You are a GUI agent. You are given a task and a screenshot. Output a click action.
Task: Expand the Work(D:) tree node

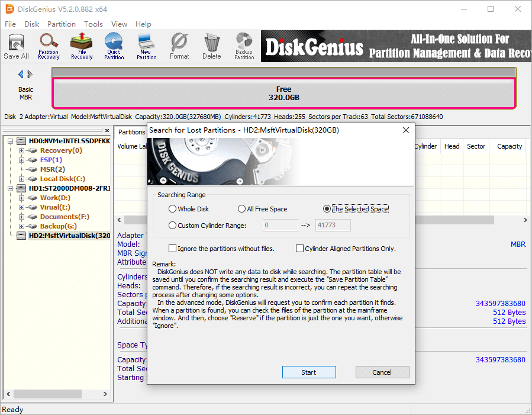click(22, 198)
